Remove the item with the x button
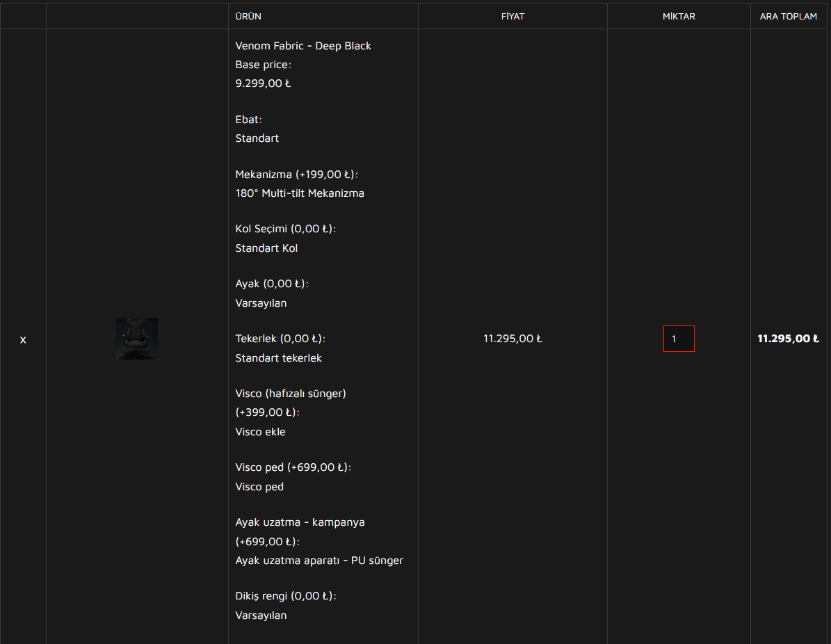The width and height of the screenshot is (831, 644). pos(23,339)
